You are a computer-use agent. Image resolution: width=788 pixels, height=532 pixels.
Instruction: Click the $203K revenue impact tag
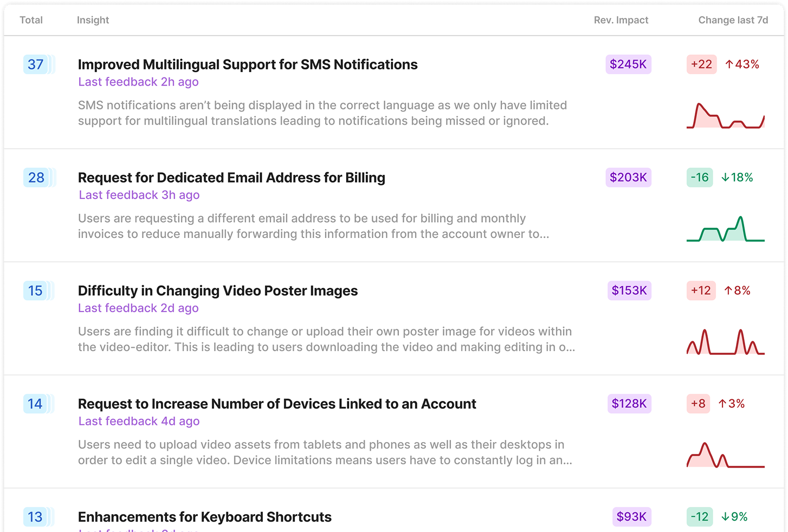click(628, 178)
